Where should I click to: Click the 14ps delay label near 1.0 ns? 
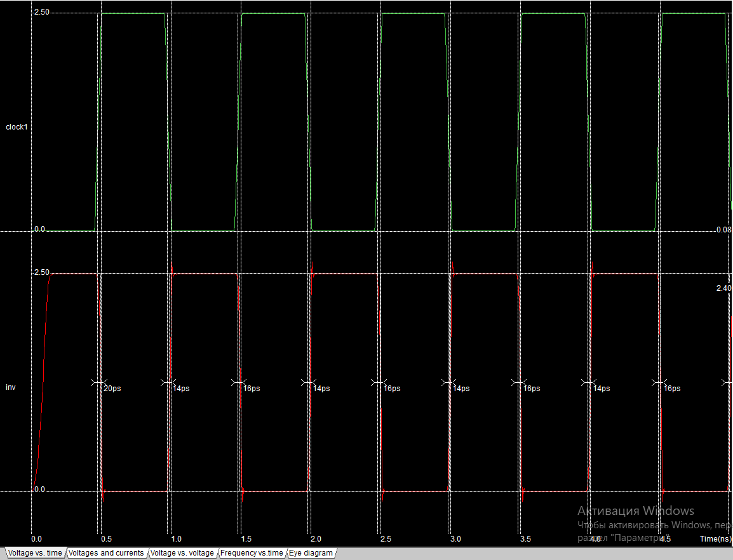(x=182, y=389)
